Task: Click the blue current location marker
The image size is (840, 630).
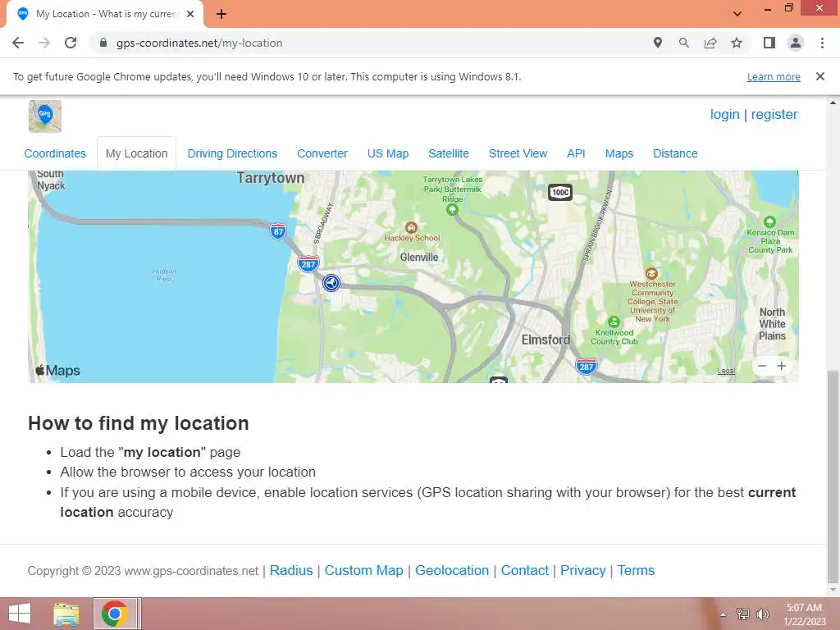Action: [x=331, y=282]
